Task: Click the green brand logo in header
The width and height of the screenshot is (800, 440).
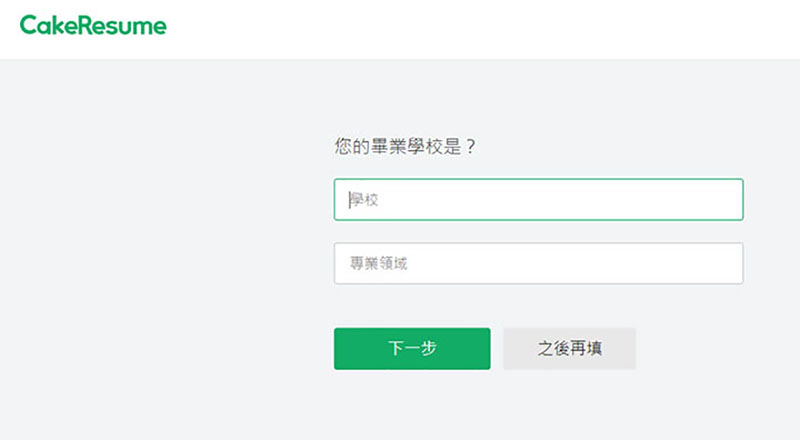Action: tap(93, 26)
